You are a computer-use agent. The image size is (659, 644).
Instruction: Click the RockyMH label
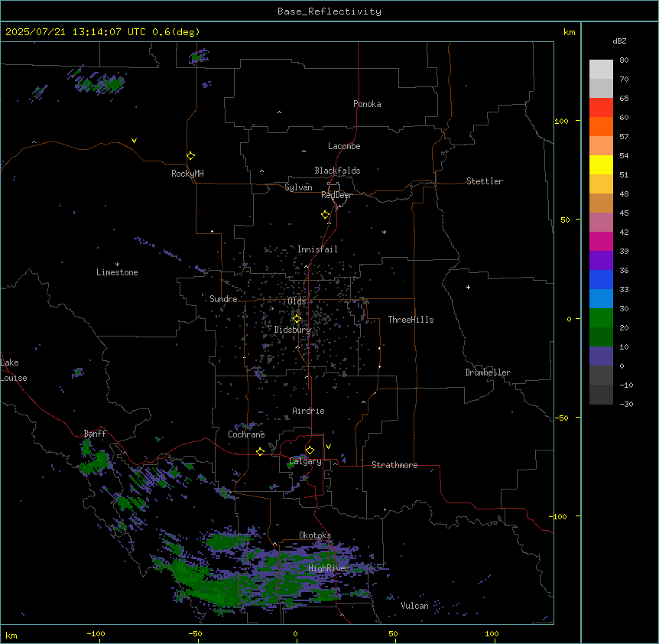pos(187,174)
